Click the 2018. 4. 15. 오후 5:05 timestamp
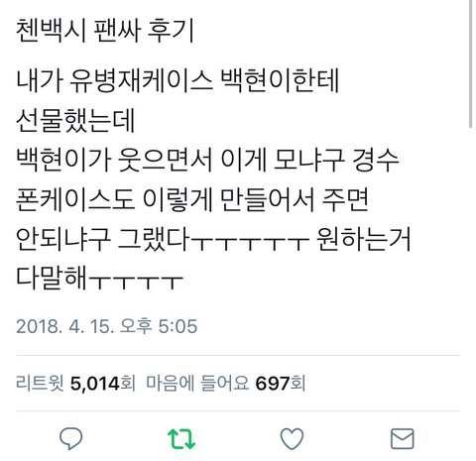The width and height of the screenshot is (476, 461). click(x=106, y=326)
